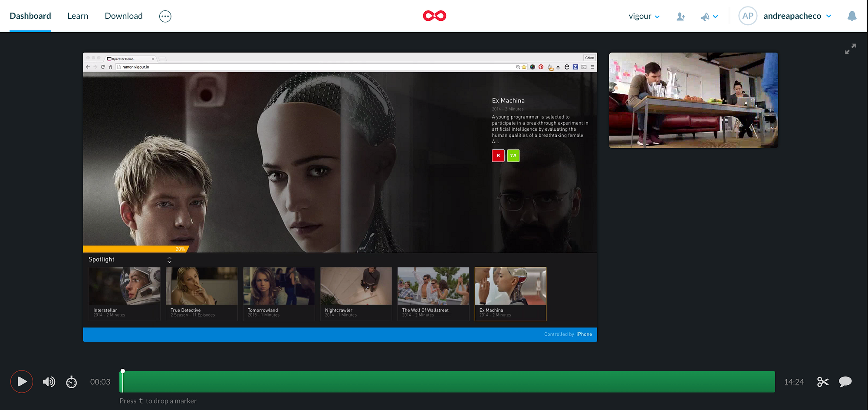The width and height of the screenshot is (868, 410).
Task: Select the Nightcrawler thumbnail
Action: click(x=356, y=294)
